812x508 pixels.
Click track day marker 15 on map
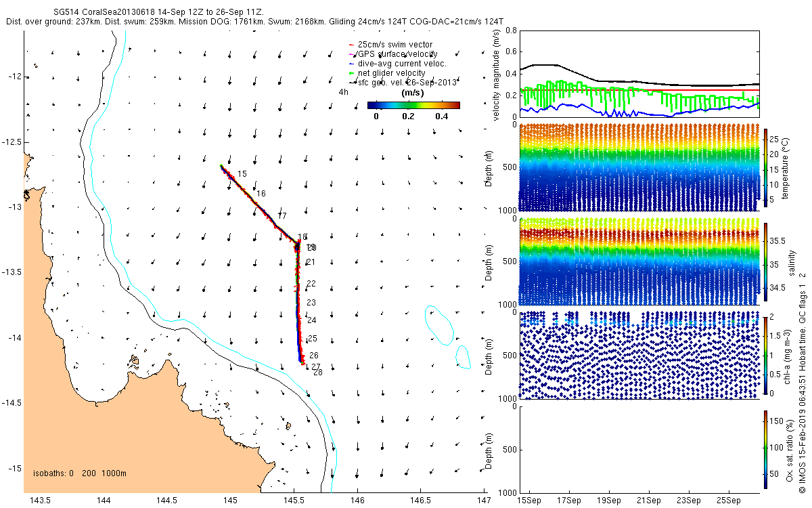tap(242, 175)
